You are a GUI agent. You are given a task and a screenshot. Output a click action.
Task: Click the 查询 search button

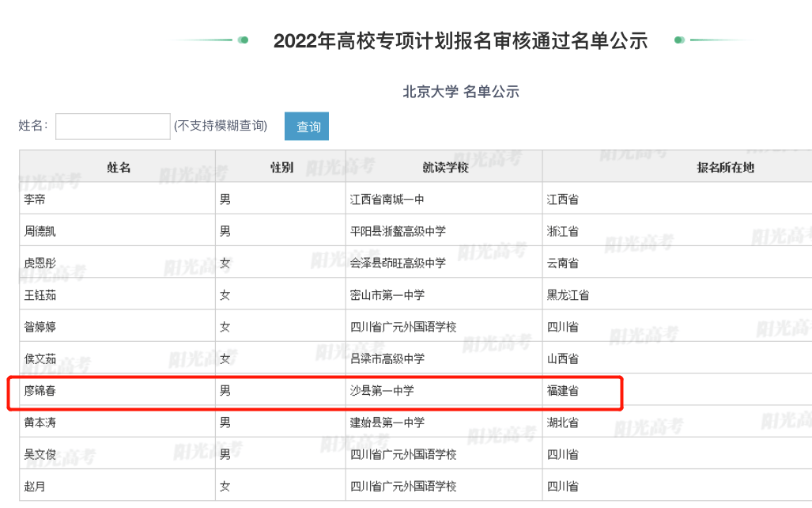tap(306, 126)
